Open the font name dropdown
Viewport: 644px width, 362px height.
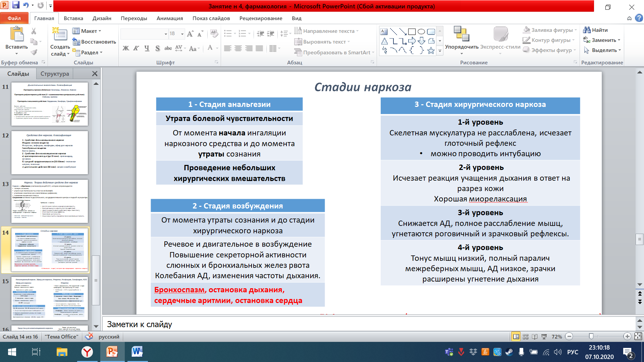(x=166, y=34)
